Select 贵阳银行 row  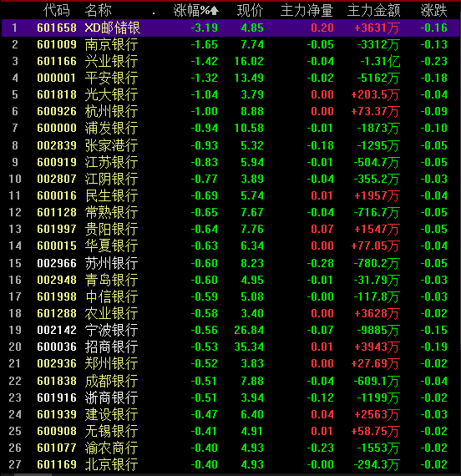click(x=230, y=229)
